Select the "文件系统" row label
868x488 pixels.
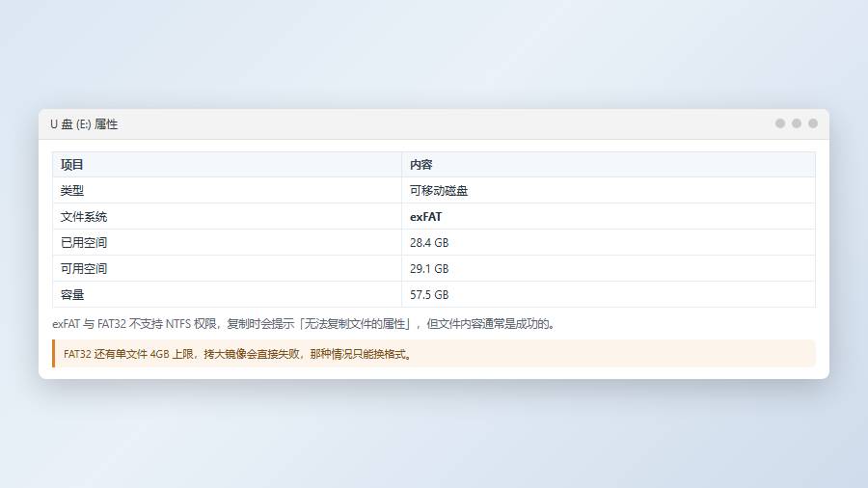coord(84,216)
